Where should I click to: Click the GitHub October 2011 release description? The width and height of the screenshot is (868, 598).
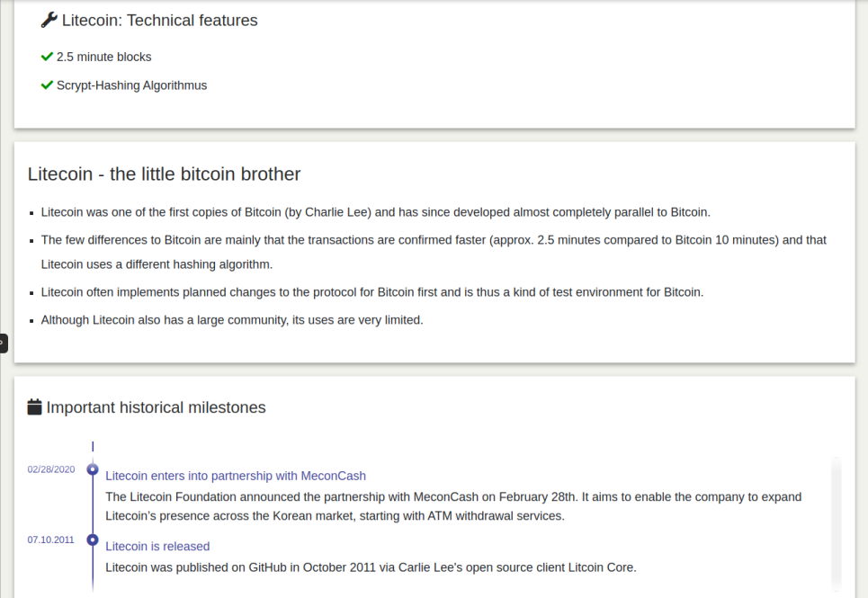point(371,567)
